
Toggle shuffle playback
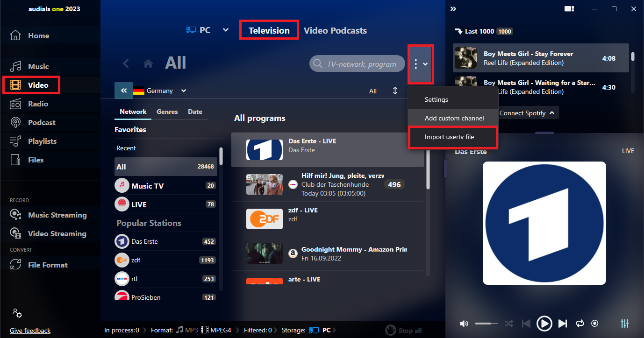click(509, 324)
